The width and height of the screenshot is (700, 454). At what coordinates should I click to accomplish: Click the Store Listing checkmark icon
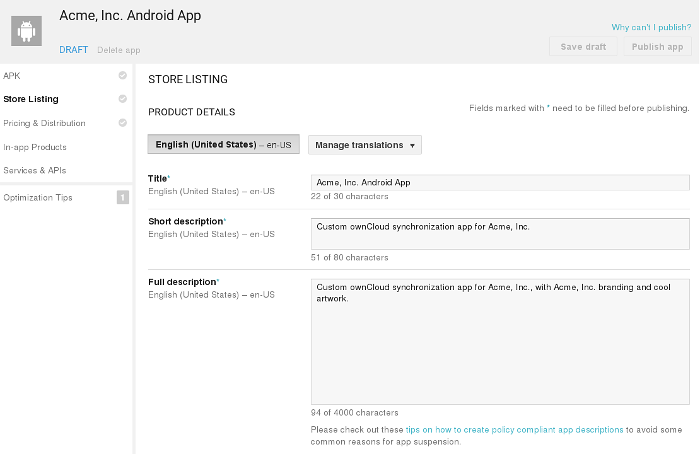(122, 99)
